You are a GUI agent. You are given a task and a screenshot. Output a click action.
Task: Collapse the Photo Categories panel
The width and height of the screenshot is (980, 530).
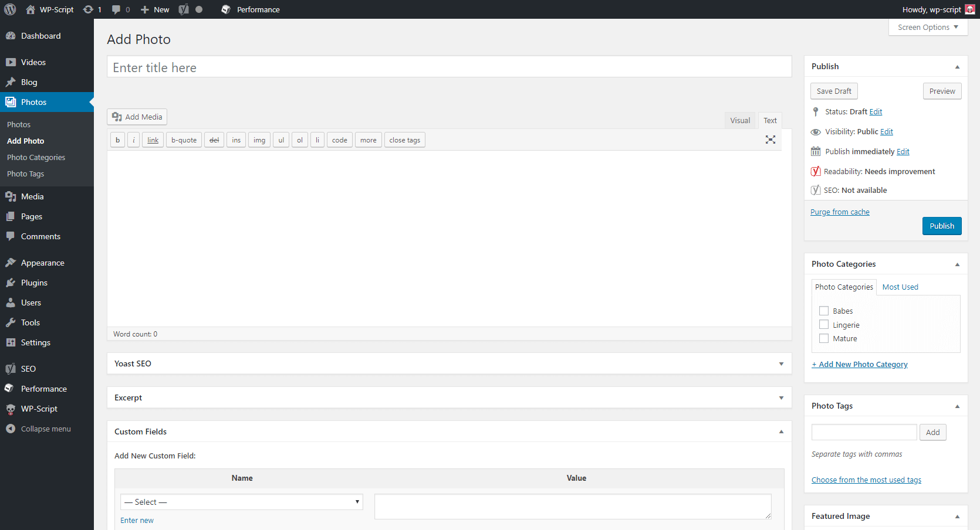click(957, 264)
